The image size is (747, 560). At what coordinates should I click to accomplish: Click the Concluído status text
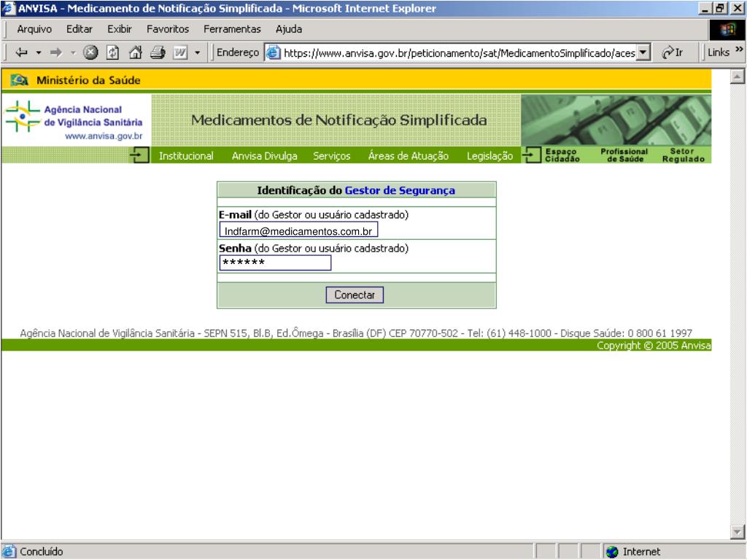point(42,551)
